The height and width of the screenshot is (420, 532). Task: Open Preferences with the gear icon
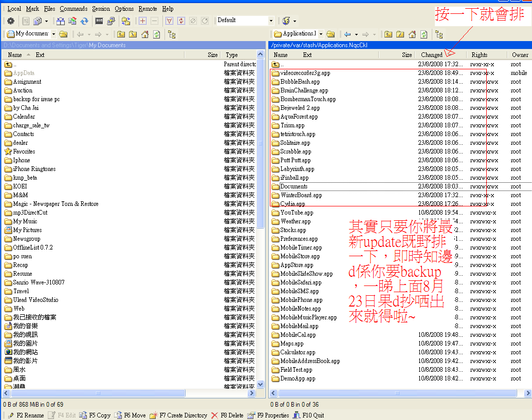(x=10, y=21)
